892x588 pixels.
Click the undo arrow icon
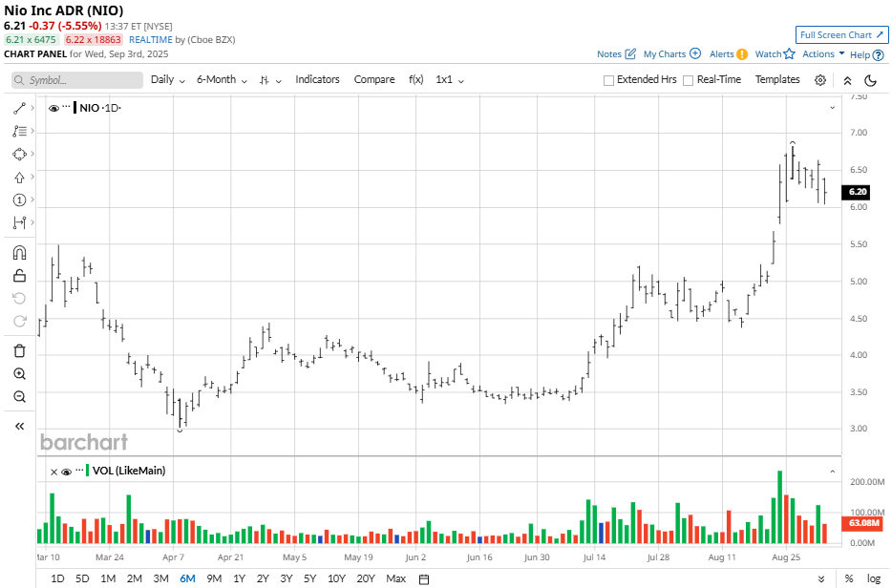[19, 298]
